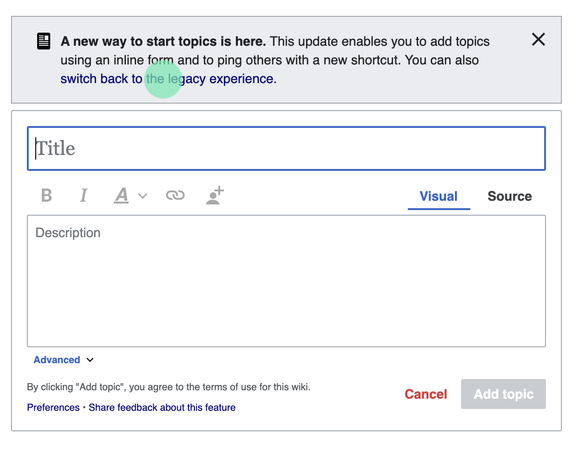Screen dimensions: 571x450
Task: Submit with the Add topic button
Action: (x=503, y=394)
